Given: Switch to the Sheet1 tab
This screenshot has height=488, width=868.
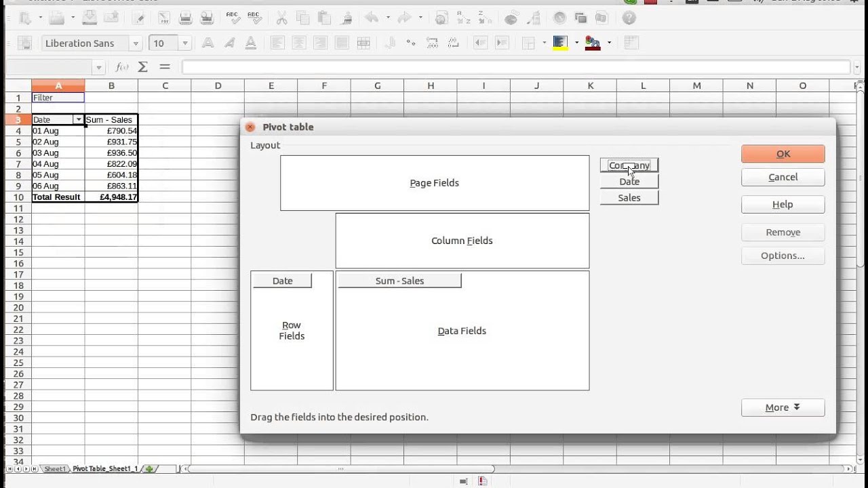Looking at the screenshot, I should (x=55, y=469).
